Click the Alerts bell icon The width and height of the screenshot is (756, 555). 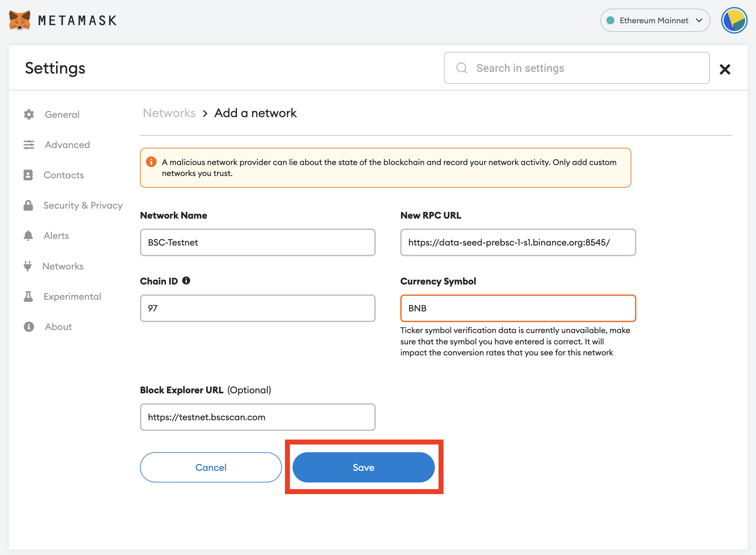[28, 236]
